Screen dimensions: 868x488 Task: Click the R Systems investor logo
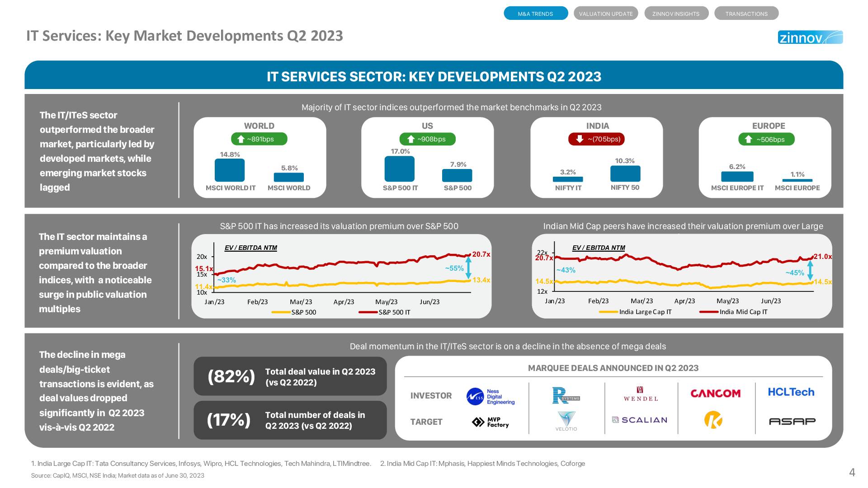[566, 395]
